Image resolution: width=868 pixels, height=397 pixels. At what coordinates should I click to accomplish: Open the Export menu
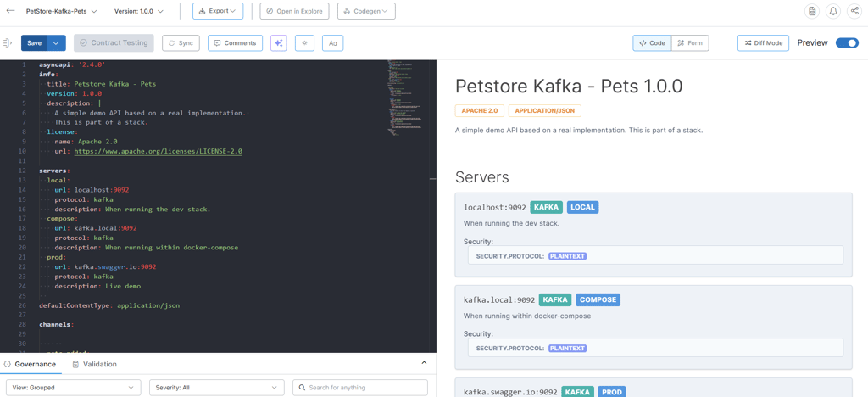click(x=218, y=11)
